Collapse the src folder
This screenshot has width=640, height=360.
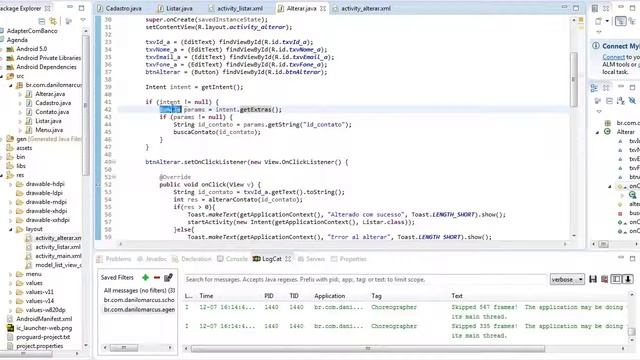tap(2, 76)
